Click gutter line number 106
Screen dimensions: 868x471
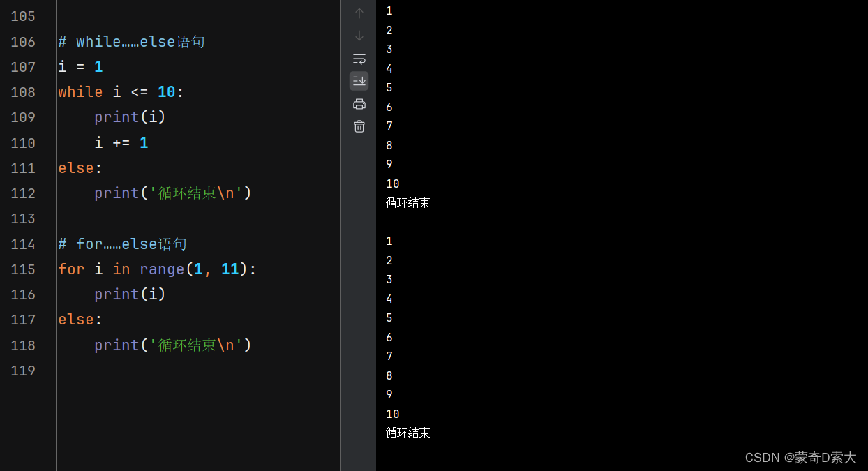pos(23,42)
